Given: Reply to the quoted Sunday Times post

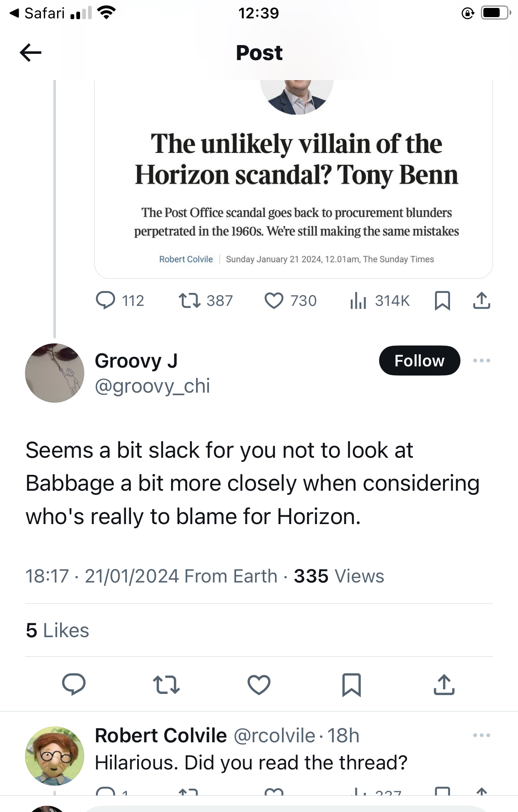Looking at the screenshot, I should [x=106, y=300].
